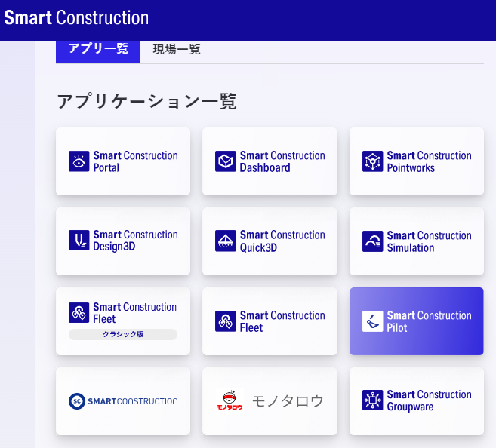Click the Fleet classic version icon
This screenshot has height=448, width=496.
click(79, 313)
